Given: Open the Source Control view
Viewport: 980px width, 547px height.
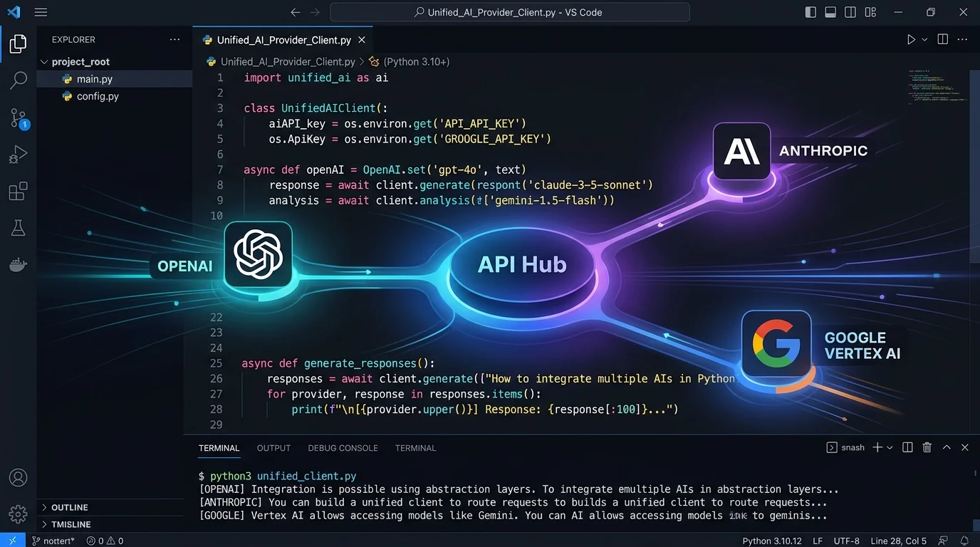Looking at the screenshot, I should pyautogui.click(x=19, y=118).
